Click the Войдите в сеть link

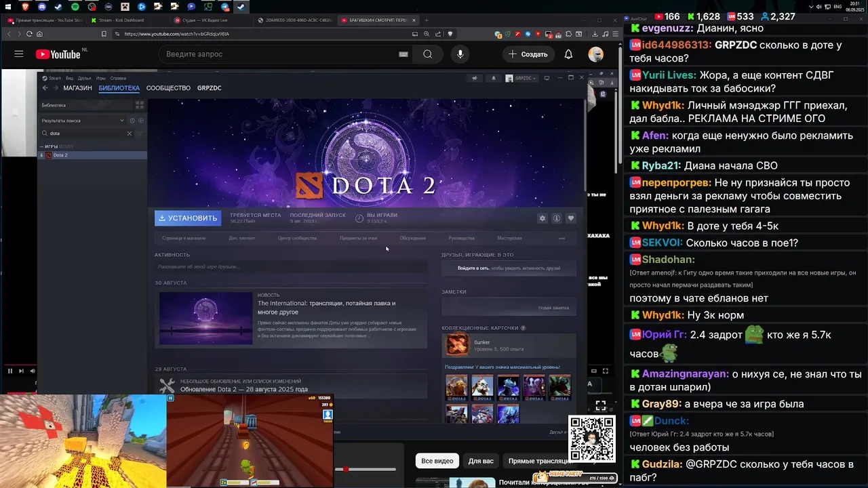pos(473,268)
